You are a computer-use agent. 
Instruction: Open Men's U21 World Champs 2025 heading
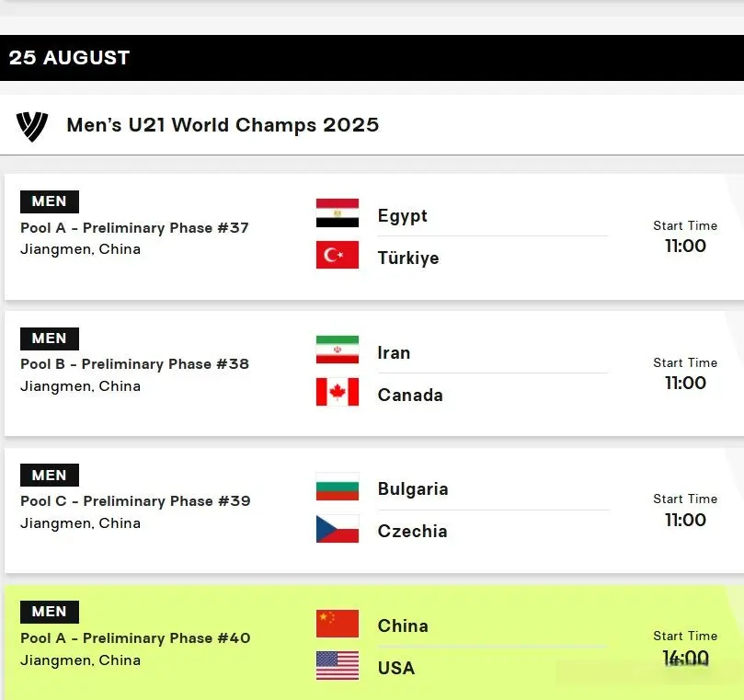(x=223, y=125)
